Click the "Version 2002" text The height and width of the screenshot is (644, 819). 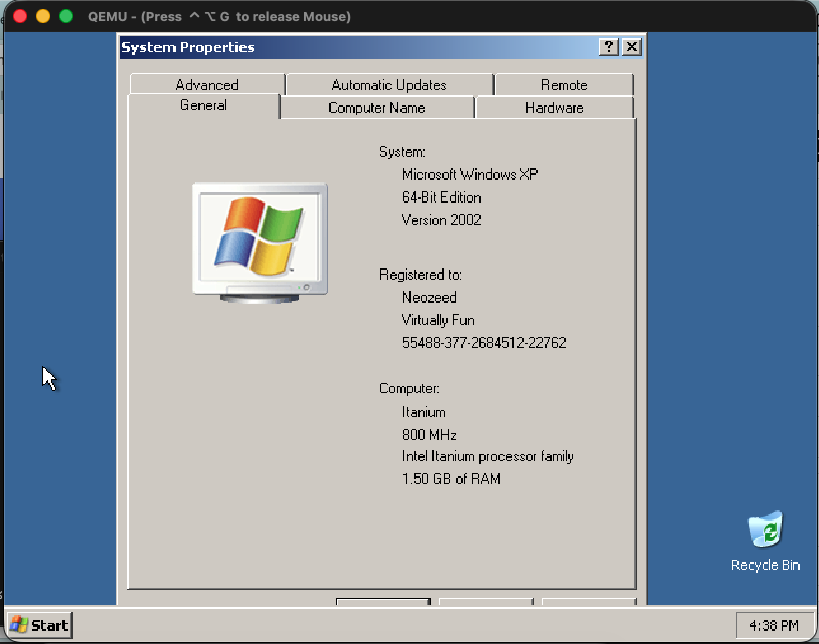pos(441,219)
